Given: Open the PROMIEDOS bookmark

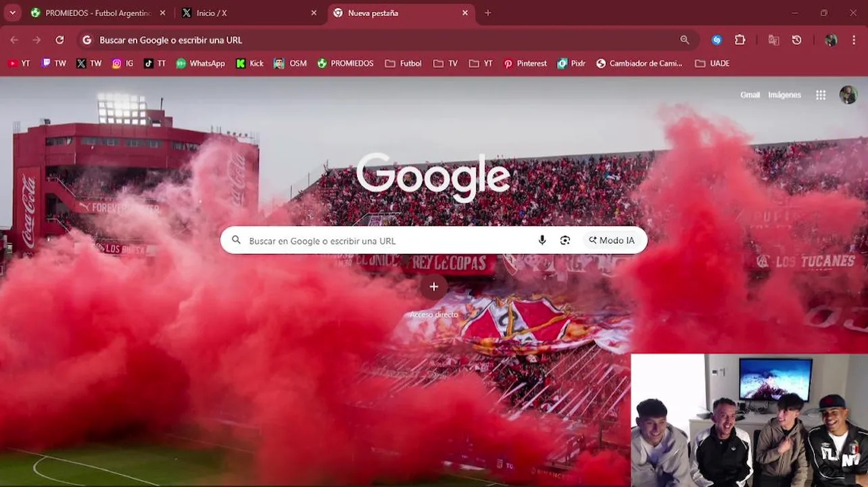Looking at the screenshot, I should point(345,64).
